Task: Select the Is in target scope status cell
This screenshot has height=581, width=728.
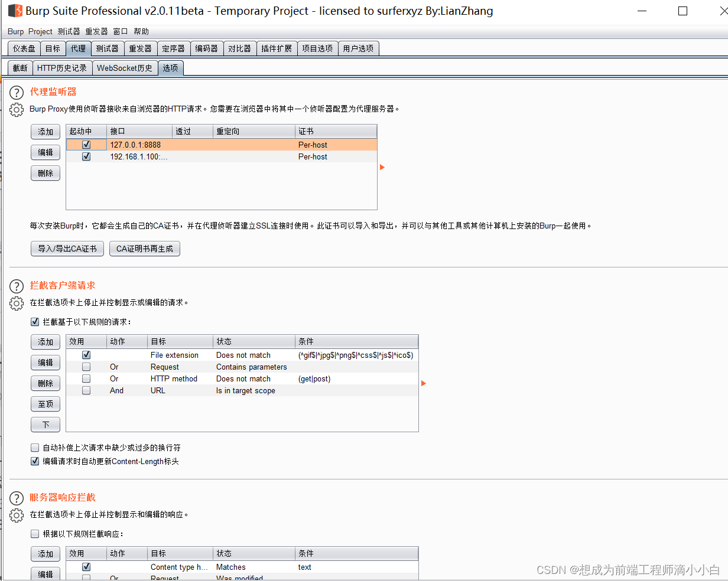Action: [x=254, y=390]
